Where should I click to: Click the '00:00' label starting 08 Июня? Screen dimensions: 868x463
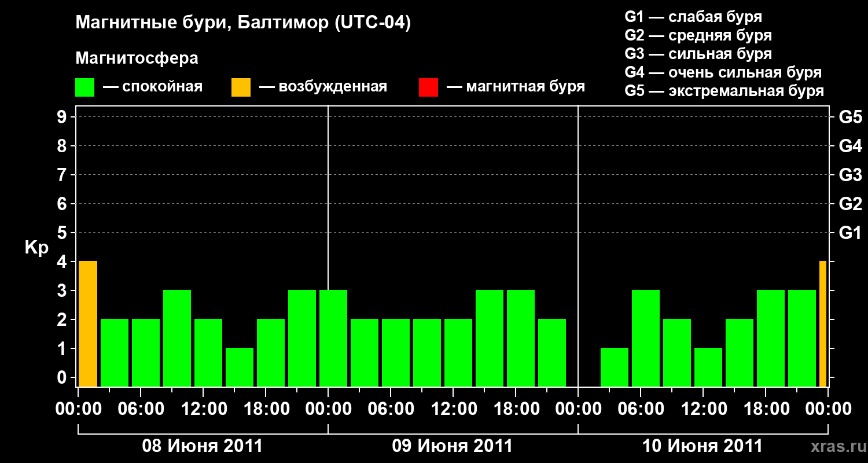point(78,409)
